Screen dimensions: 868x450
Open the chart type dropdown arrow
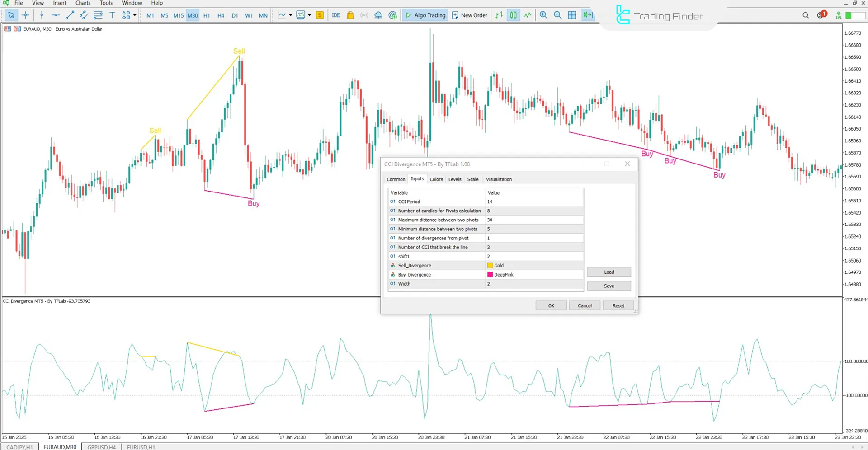291,15
